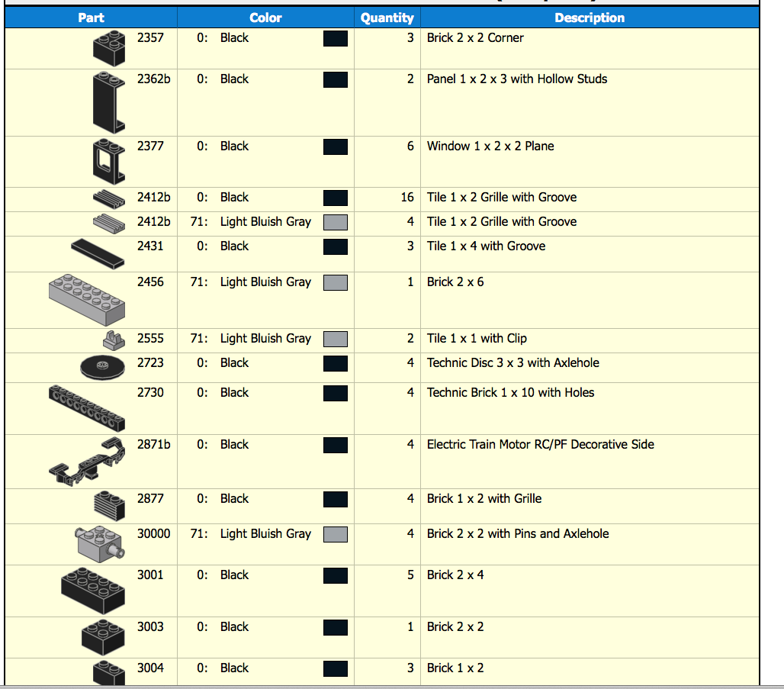This screenshot has height=689, width=784.
Task: Click color name 'Black' in row 2877
Action: (x=234, y=498)
